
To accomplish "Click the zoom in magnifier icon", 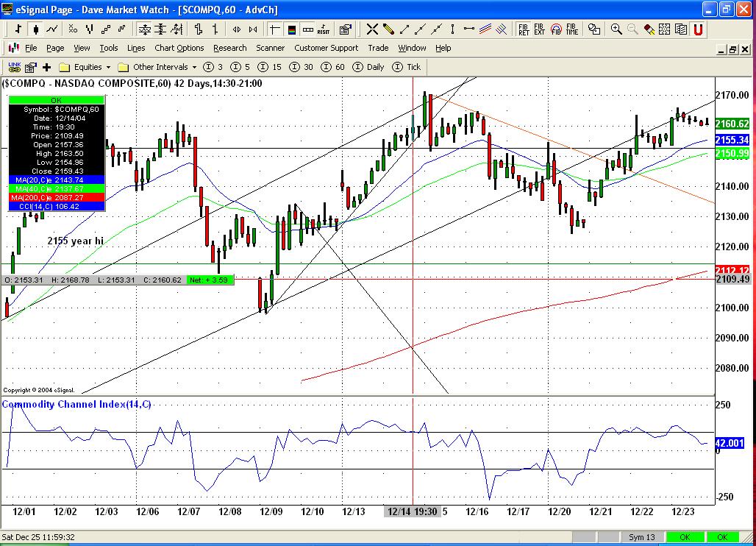I will (x=616, y=30).
